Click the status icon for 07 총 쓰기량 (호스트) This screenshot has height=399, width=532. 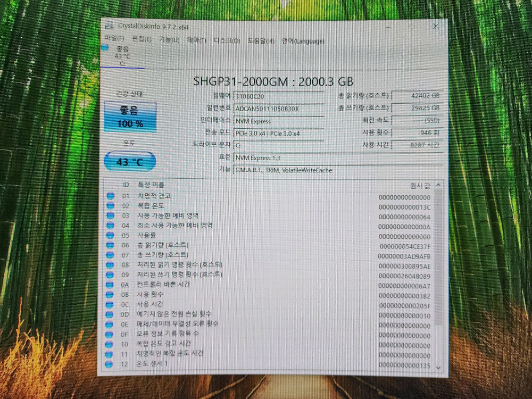(110, 255)
